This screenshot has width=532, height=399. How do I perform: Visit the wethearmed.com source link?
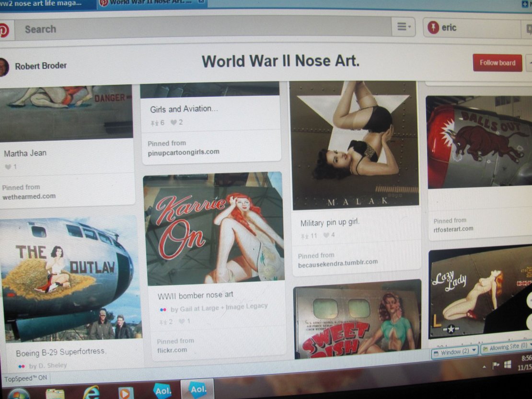click(x=29, y=196)
